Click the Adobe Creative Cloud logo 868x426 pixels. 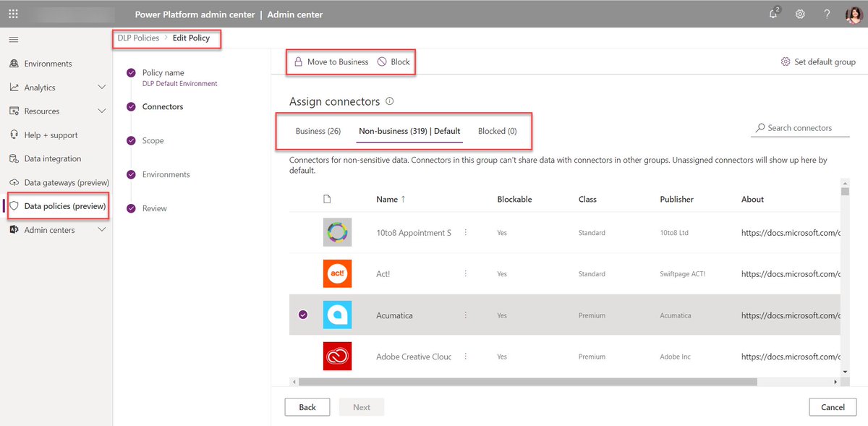click(337, 357)
